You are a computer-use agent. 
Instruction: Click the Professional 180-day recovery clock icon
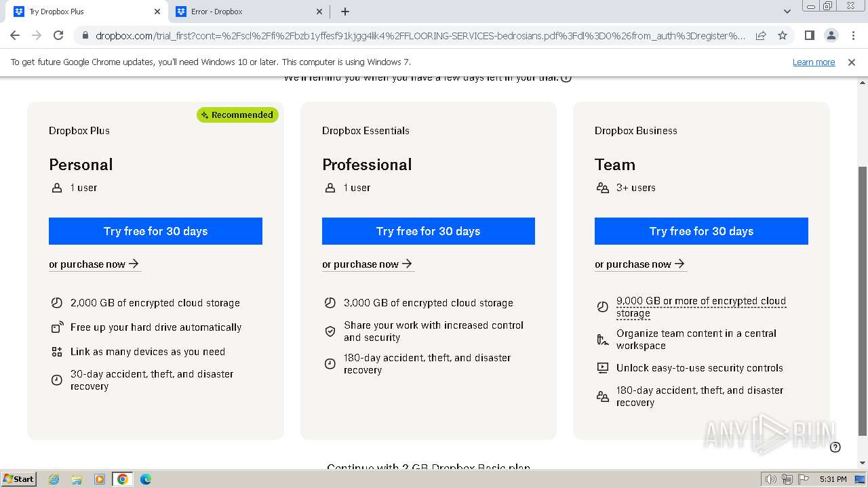[x=330, y=364]
